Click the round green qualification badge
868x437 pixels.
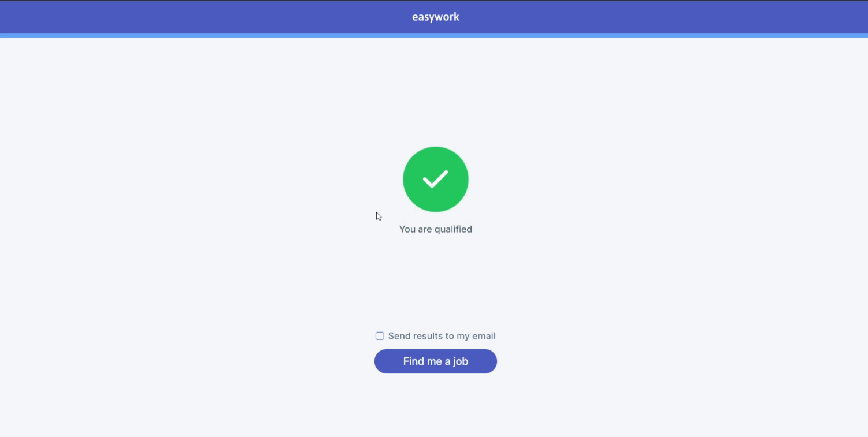(435, 179)
